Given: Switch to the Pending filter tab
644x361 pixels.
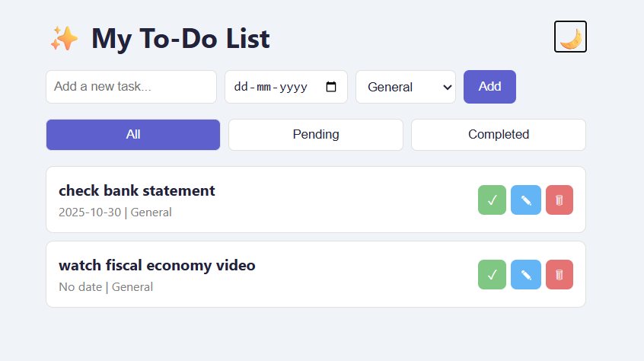Looking at the screenshot, I should (x=316, y=135).
